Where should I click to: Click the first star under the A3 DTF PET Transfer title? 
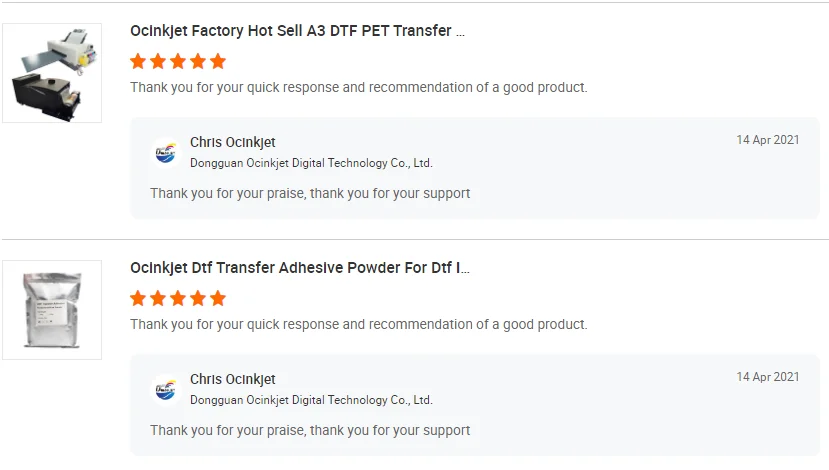click(138, 61)
